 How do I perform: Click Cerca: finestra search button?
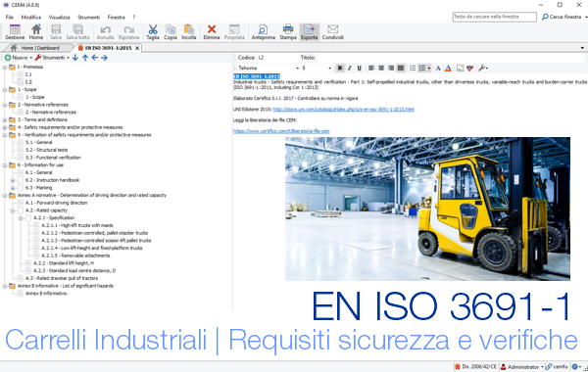point(562,17)
